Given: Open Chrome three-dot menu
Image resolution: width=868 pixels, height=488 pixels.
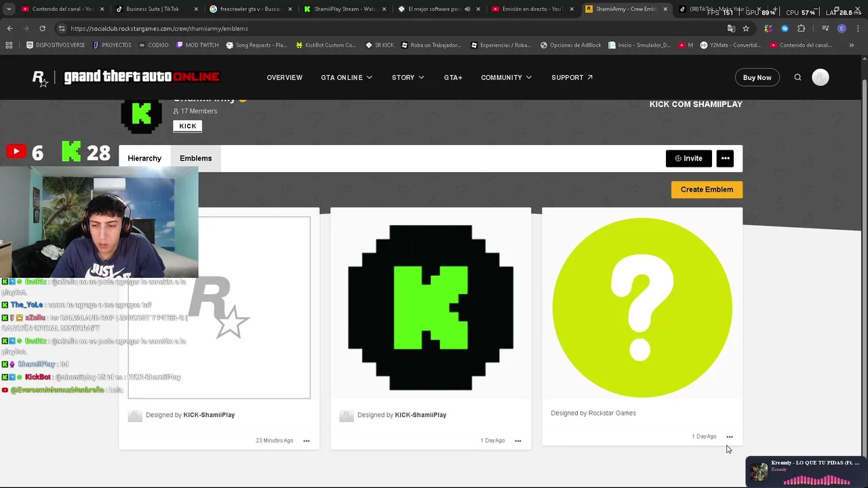Looking at the screenshot, I should click(x=857, y=28).
